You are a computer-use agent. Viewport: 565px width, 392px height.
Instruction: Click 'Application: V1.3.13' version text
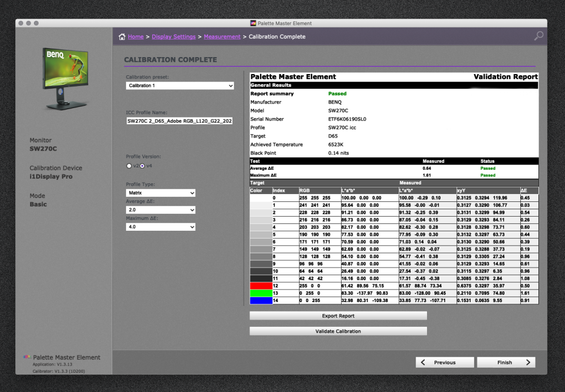(52, 364)
